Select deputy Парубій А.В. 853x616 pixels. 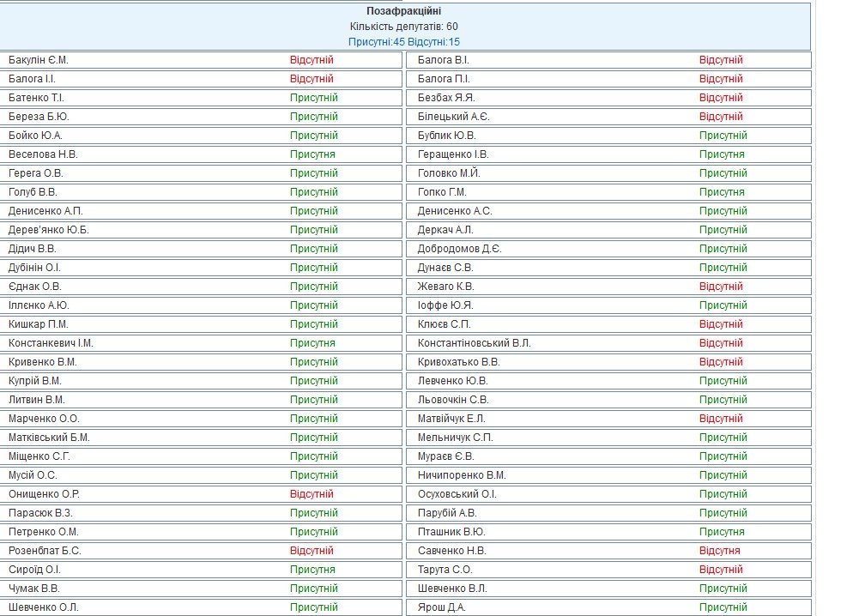point(447,513)
